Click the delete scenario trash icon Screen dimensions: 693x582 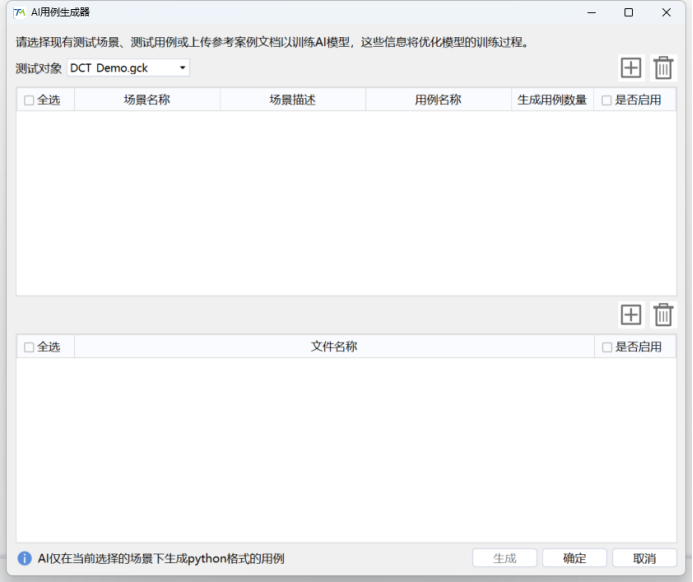(x=663, y=68)
